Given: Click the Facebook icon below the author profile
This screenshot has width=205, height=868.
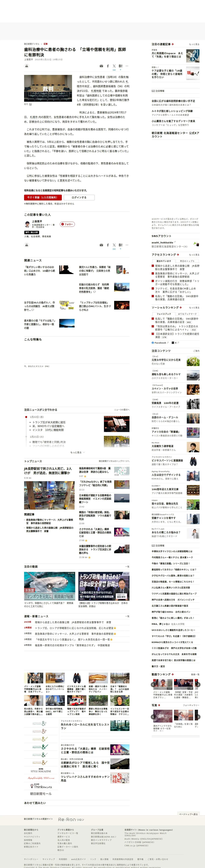Looking at the screenshot, I should click(108, 245).
